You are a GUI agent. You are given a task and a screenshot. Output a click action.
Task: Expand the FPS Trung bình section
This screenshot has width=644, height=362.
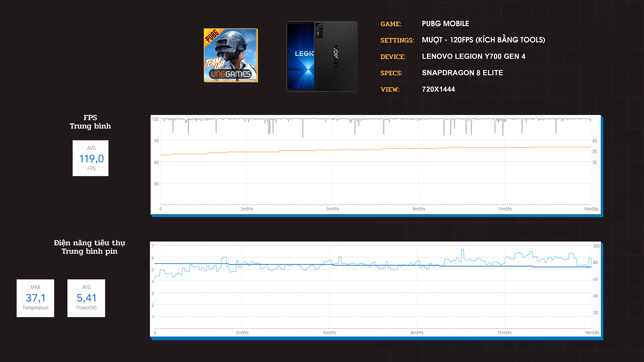pyautogui.click(x=91, y=122)
